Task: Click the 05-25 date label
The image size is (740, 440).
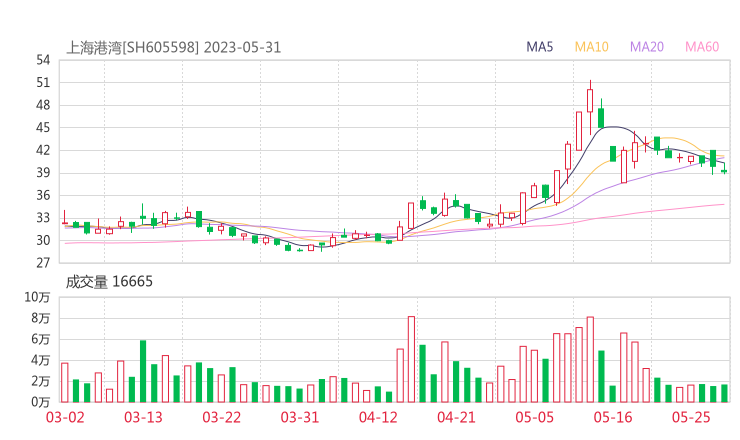Action: 691,417
